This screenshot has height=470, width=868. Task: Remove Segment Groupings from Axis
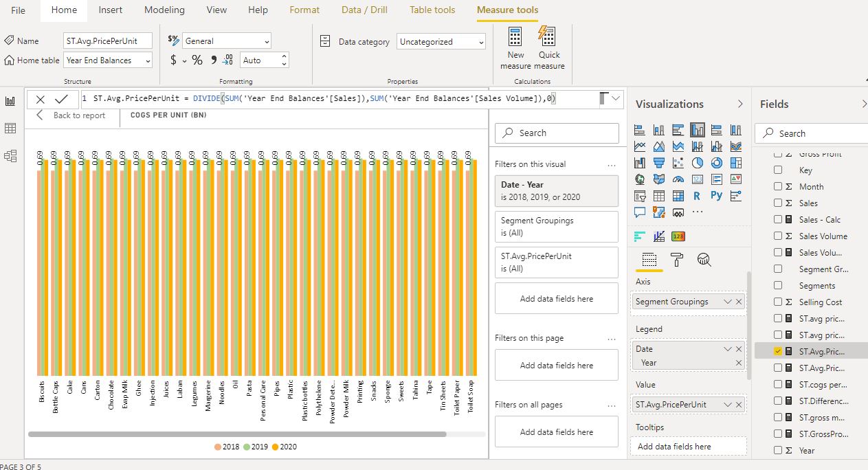coord(739,302)
